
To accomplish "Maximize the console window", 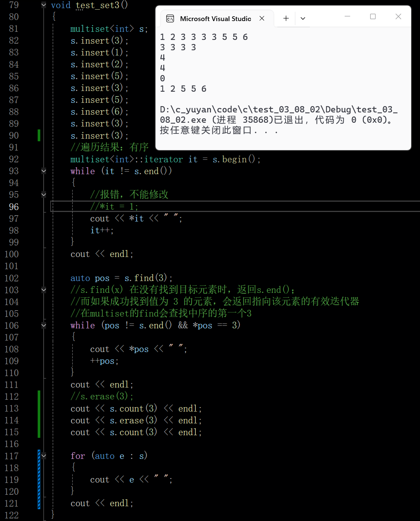I will point(373,17).
